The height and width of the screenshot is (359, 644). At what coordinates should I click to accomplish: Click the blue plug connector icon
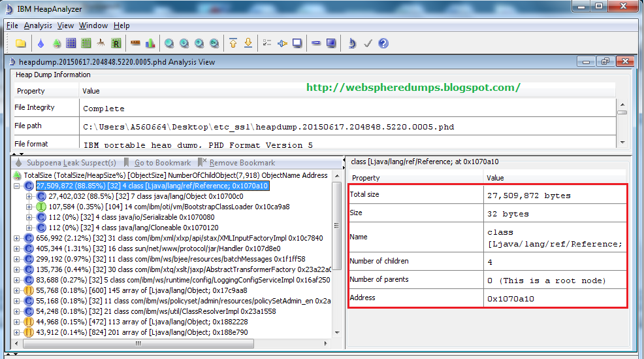pyautogui.click(x=282, y=43)
